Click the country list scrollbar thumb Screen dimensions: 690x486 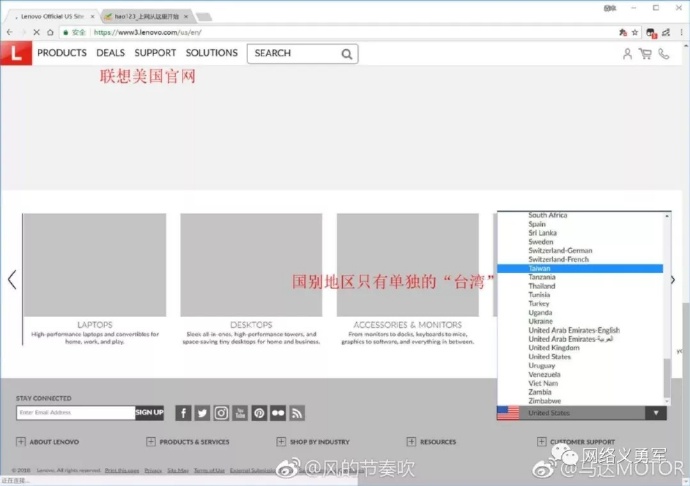(x=667, y=378)
